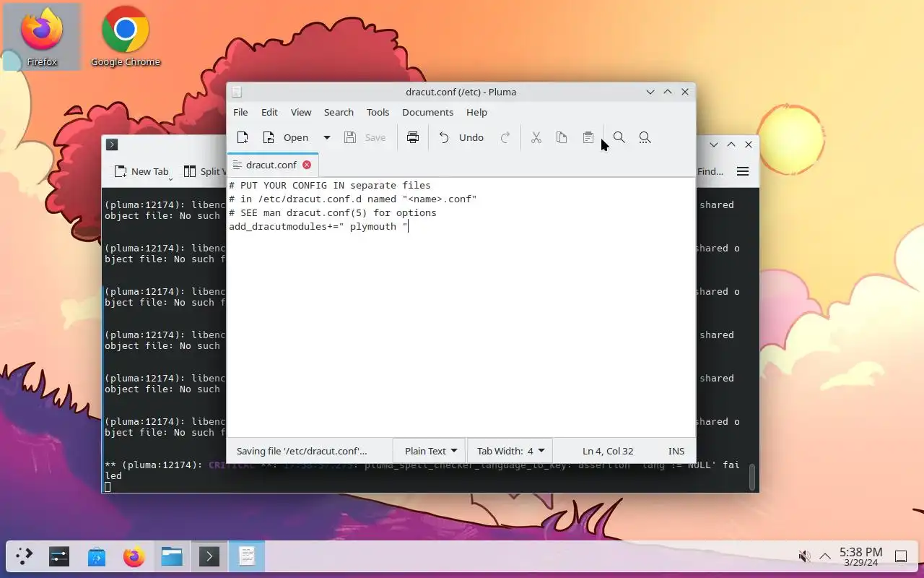Click the terminal window prompt icon

(112, 144)
